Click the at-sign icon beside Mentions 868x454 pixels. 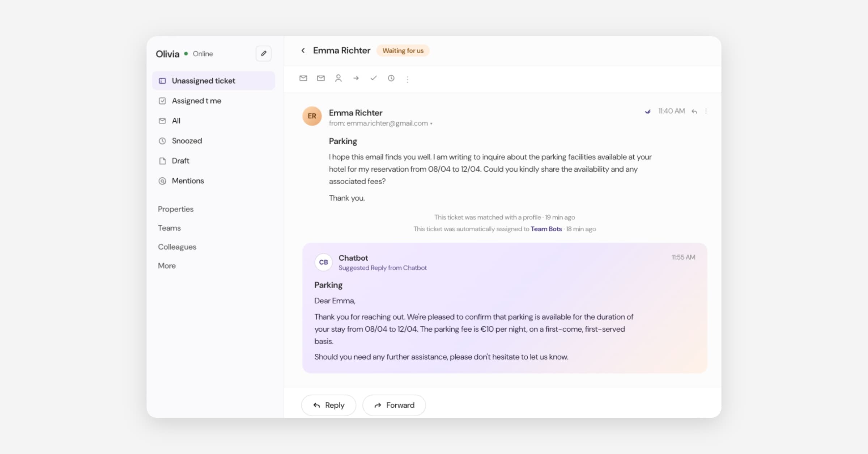coord(162,181)
